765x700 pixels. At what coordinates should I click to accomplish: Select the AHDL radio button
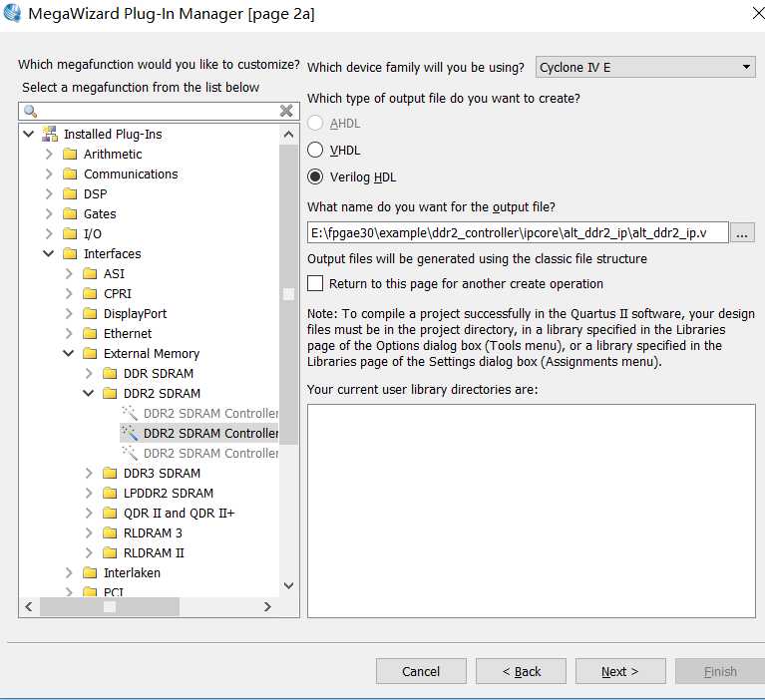(315, 123)
